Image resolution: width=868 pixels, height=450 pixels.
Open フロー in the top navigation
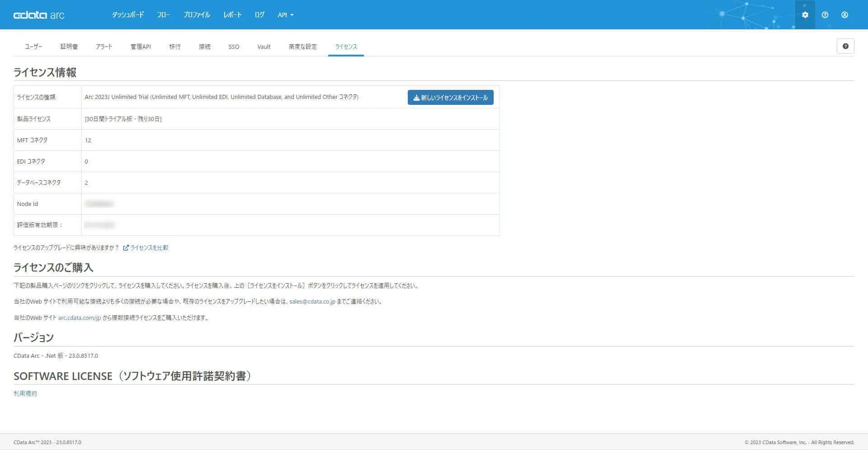click(x=163, y=15)
